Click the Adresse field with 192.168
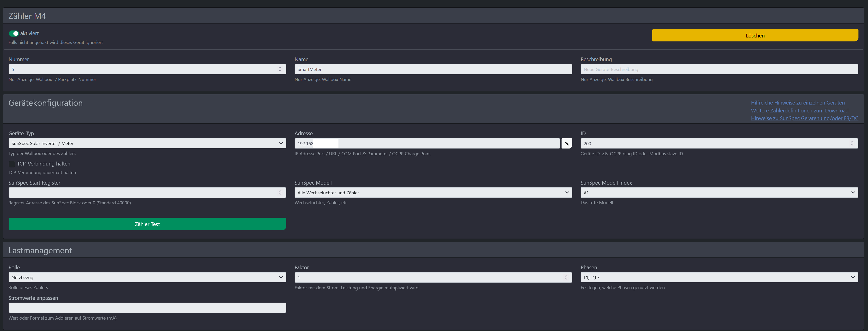 pos(427,143)
